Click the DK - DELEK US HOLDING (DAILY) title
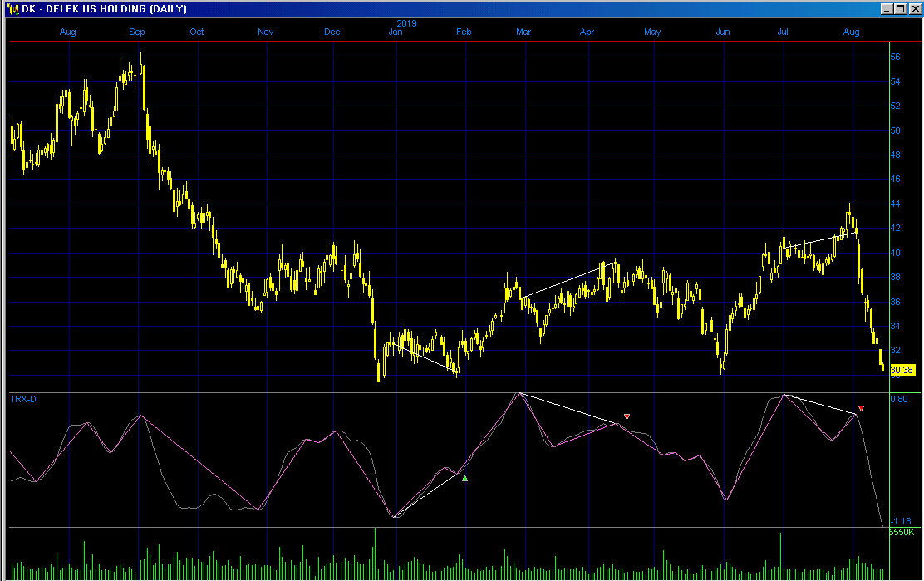Screen dimensions: 924x581 105,9
